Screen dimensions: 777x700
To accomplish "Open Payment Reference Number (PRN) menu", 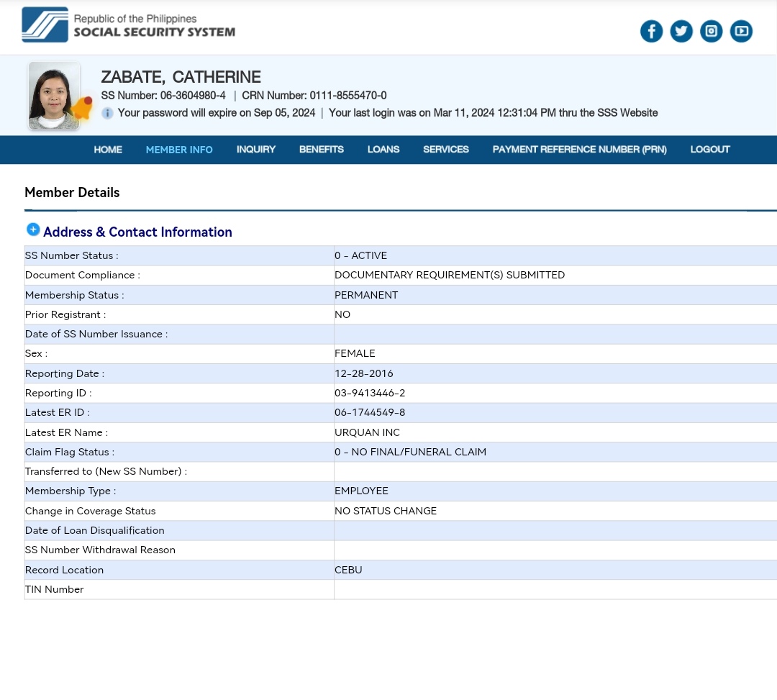I will click(x=579, y=150).
